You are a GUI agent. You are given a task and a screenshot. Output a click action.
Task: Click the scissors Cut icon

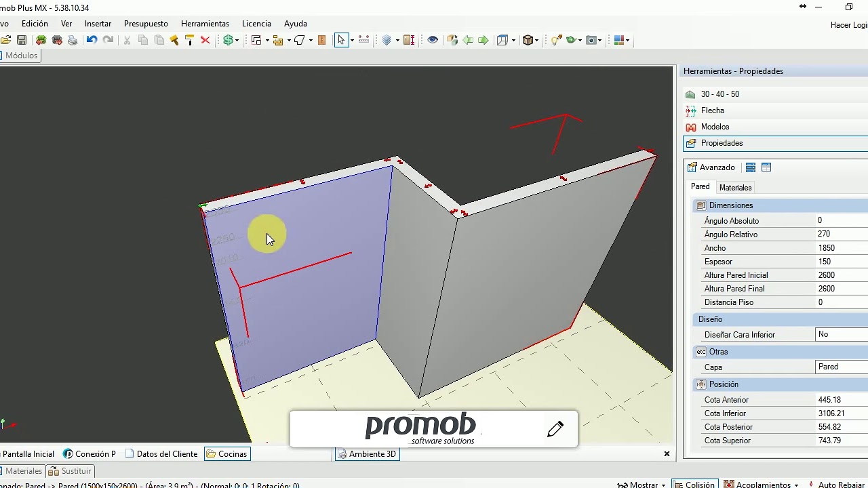tap(127, 41)
